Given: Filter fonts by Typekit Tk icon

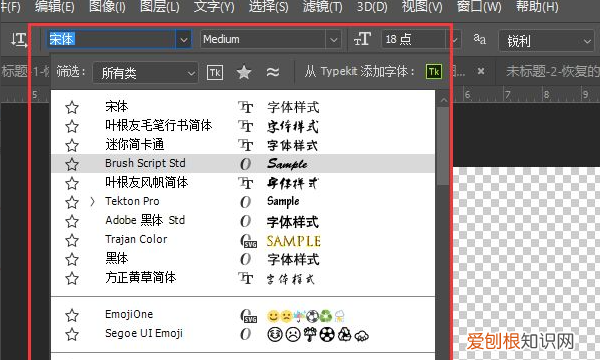Looking at the screenshot, I should tap(215, 72).
